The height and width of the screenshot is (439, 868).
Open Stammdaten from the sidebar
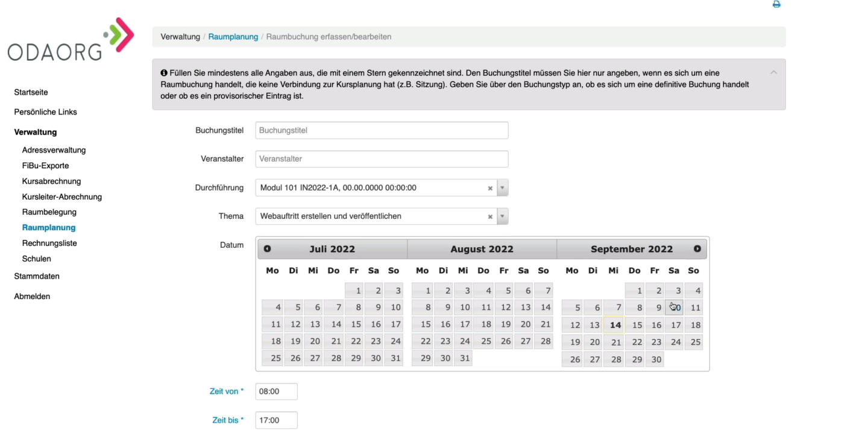coord(37,276)
